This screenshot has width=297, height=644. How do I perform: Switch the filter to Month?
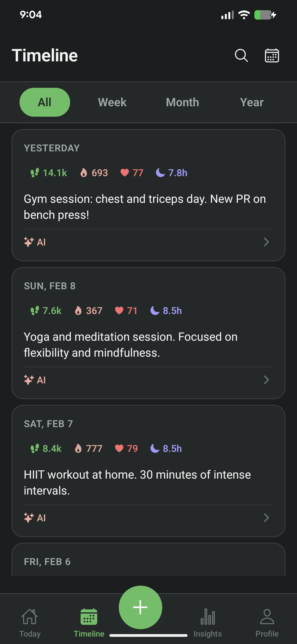click(x=182, y=102)
